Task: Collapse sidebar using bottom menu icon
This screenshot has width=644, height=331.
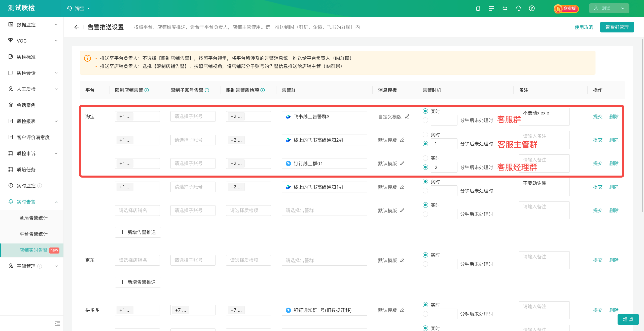Action: pos(57,323)
